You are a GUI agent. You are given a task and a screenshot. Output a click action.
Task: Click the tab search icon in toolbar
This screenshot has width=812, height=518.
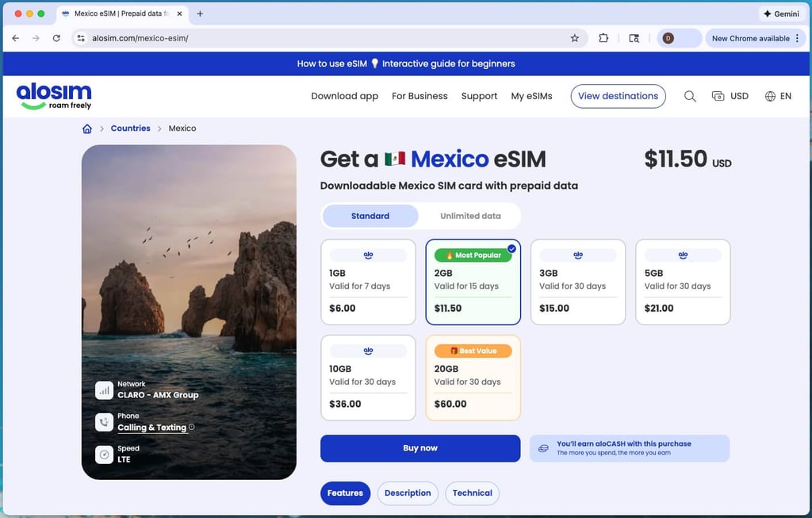tap(634, 38)
